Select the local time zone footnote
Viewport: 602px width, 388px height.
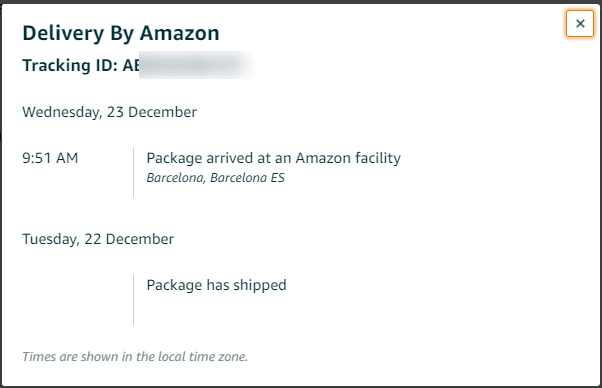[x=135, y=357]
